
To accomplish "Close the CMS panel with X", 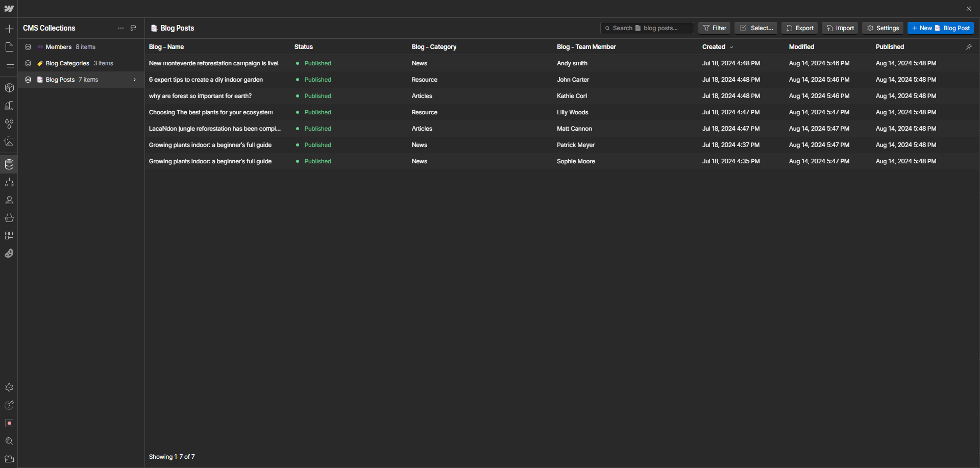I will [x=969, y=9].
